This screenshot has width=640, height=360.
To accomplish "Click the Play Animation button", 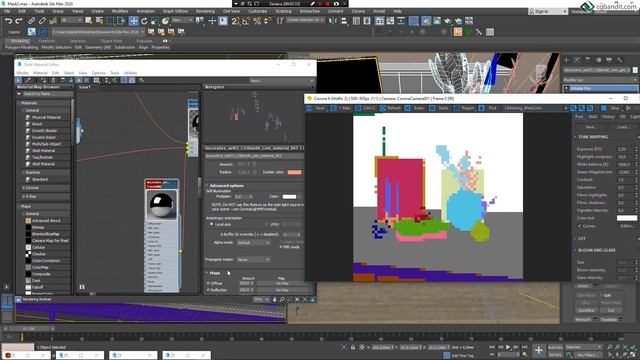I will tap(508, 347).
